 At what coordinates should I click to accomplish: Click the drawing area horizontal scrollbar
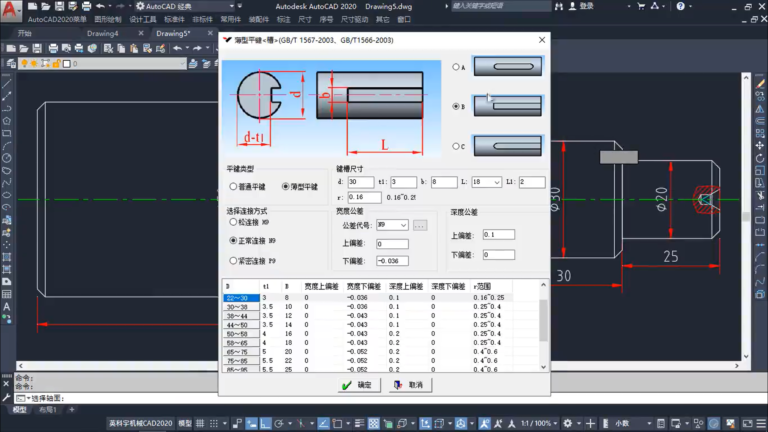click(x=378, y=365)
